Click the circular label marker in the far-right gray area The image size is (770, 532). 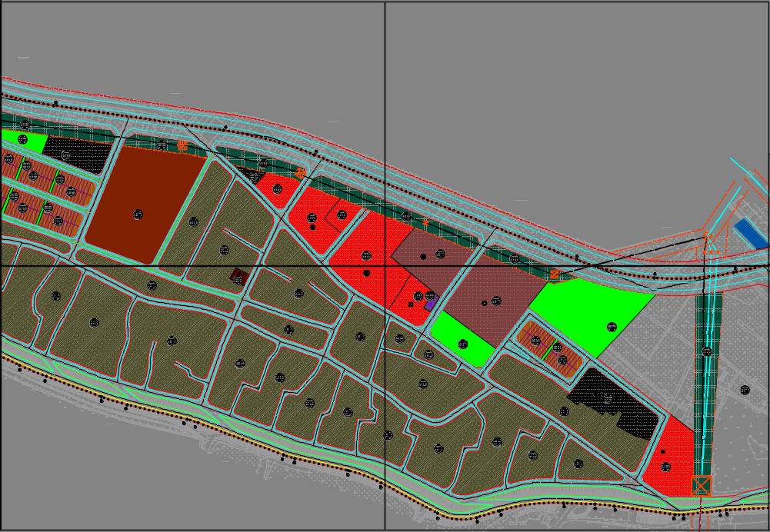(745, 390)
